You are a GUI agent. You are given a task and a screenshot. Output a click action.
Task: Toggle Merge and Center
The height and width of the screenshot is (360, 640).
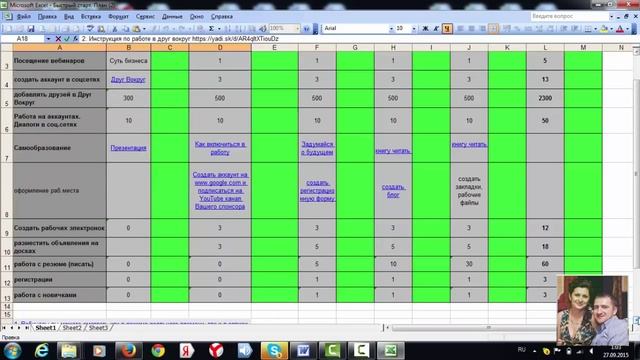pos(493,29)
